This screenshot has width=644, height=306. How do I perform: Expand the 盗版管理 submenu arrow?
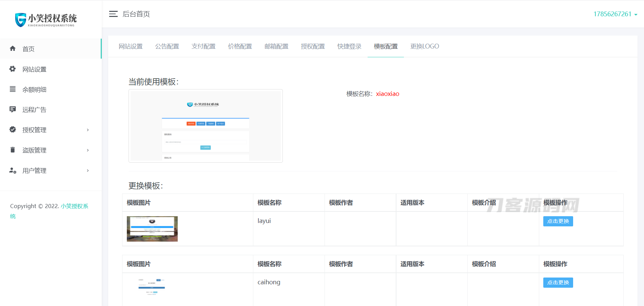point(88,150)
